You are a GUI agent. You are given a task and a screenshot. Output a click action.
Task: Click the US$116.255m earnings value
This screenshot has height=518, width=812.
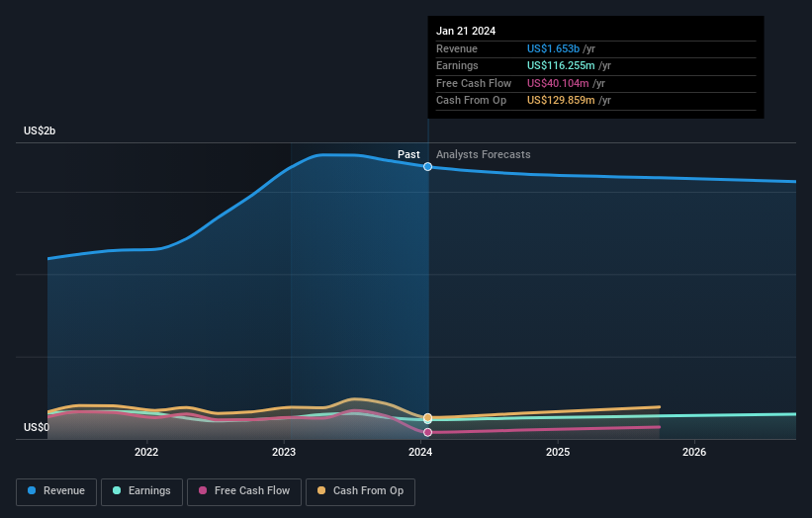click(x=561, y=65)
